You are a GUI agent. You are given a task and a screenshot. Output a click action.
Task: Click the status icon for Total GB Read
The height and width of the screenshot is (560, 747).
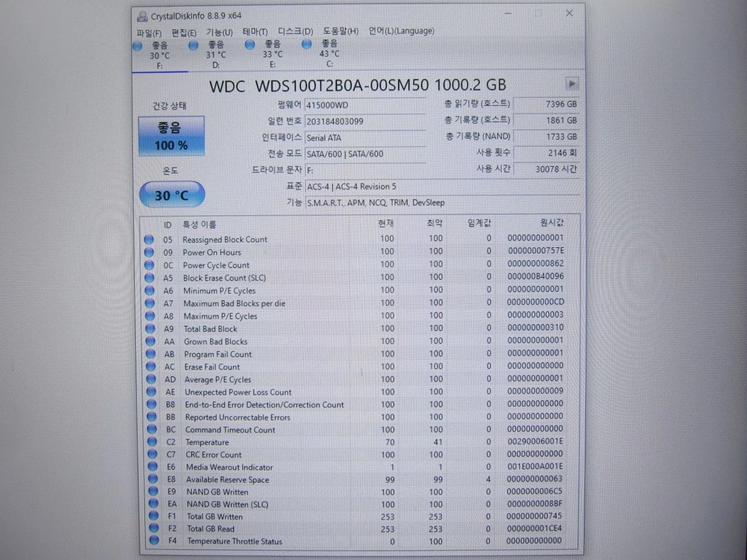(154, 528)
